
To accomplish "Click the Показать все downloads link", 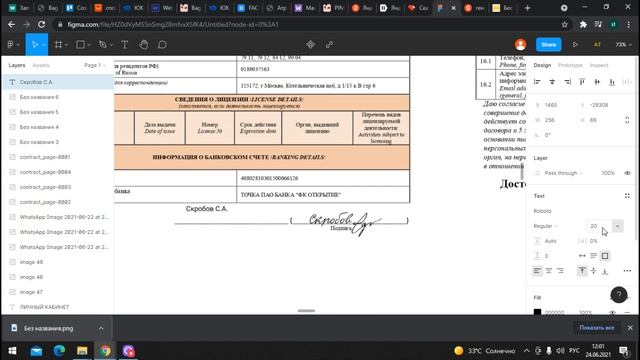I will [x=597, y=328].
